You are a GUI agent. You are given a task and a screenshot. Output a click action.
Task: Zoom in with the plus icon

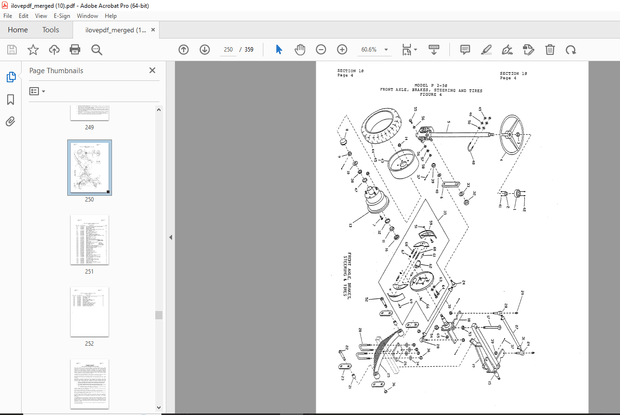342,50
